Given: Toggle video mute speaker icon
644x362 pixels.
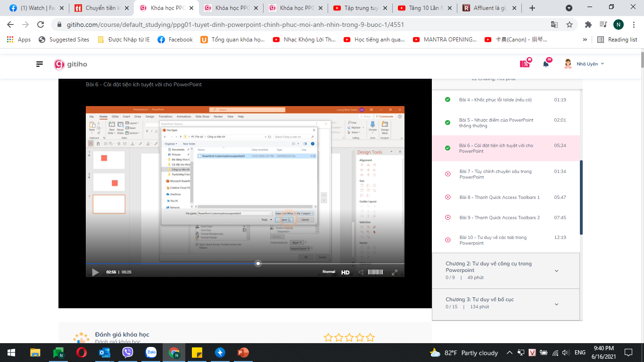Looking at the screenshot, I should tap(361, 272).
